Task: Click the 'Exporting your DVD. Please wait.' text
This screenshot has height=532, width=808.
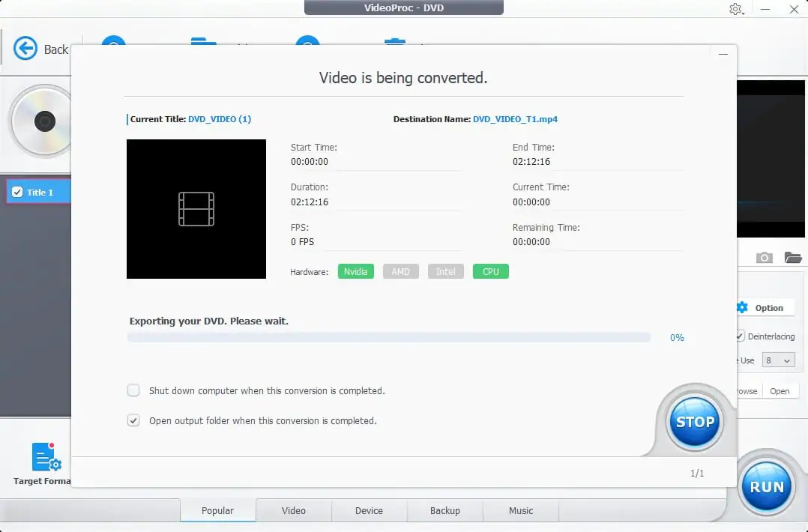Action: [x=208, y=321]
